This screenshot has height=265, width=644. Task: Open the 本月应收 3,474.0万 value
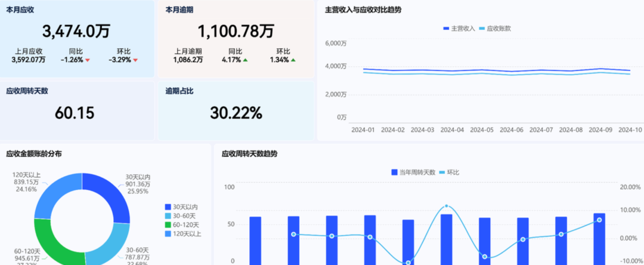76,31
